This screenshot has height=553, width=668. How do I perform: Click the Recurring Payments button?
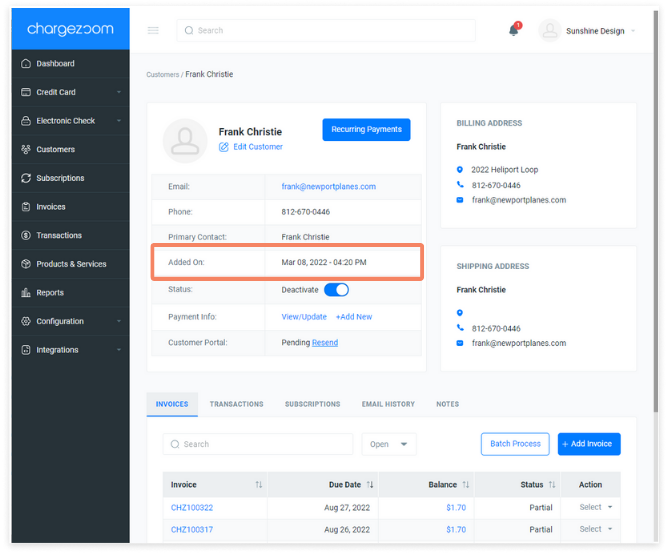(366, 130)
